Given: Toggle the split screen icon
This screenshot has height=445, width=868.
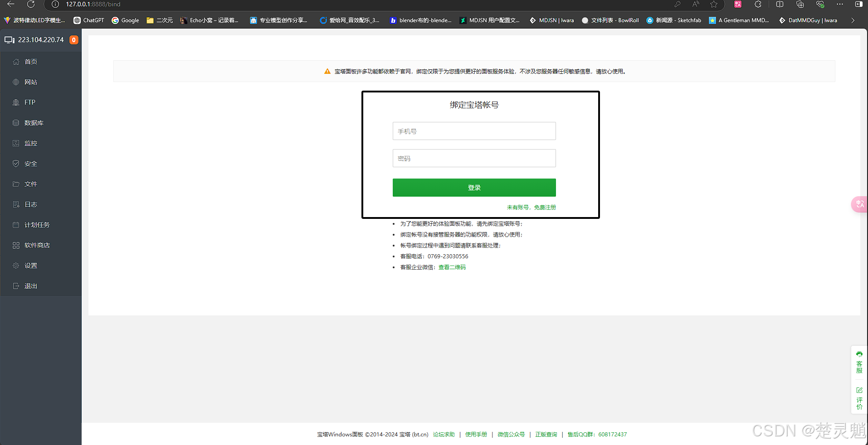Looking at the screenshot, I should coord(780,4).
